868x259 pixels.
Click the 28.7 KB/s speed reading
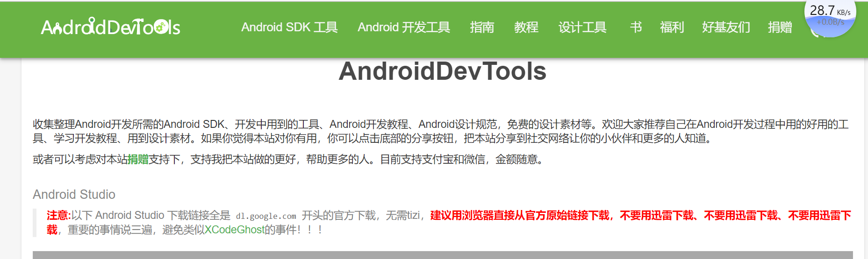coord(830,11)
